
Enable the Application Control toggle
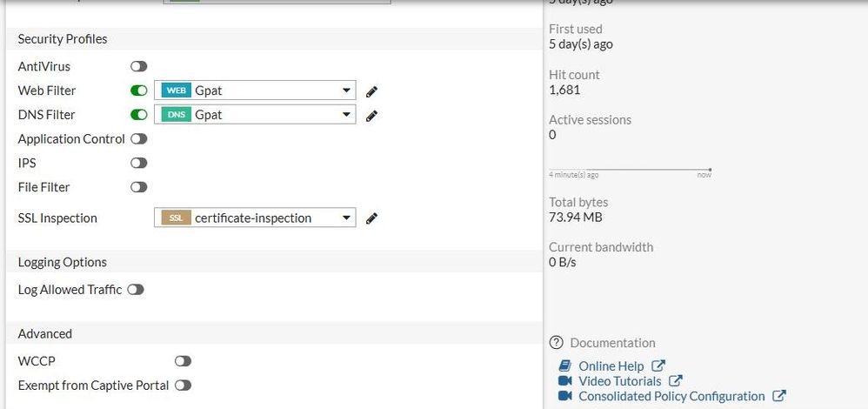coord(138,138)
